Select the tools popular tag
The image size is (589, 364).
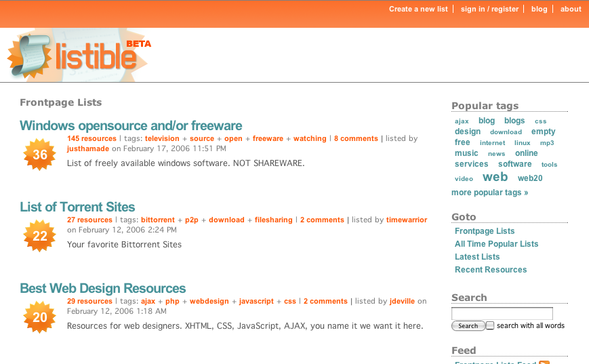click(549, 165)
